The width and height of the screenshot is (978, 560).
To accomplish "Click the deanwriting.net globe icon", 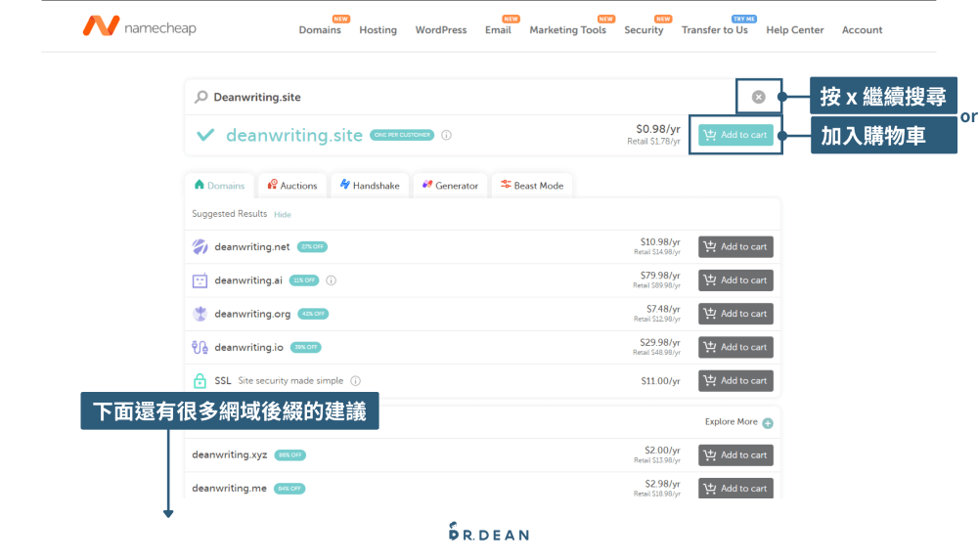I will pos(200,247).
